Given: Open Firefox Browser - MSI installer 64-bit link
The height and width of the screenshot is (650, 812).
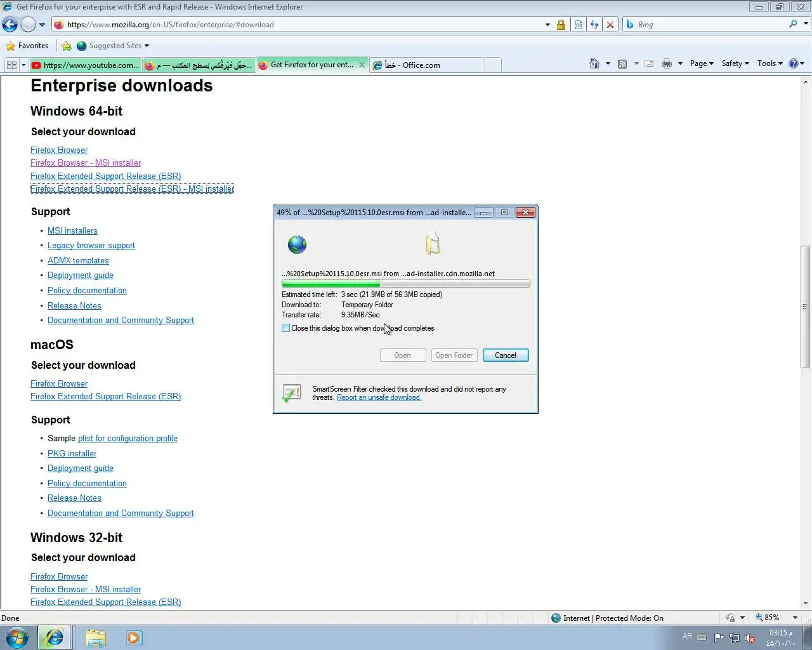Looking at the screenshot, I should (86, 163).
